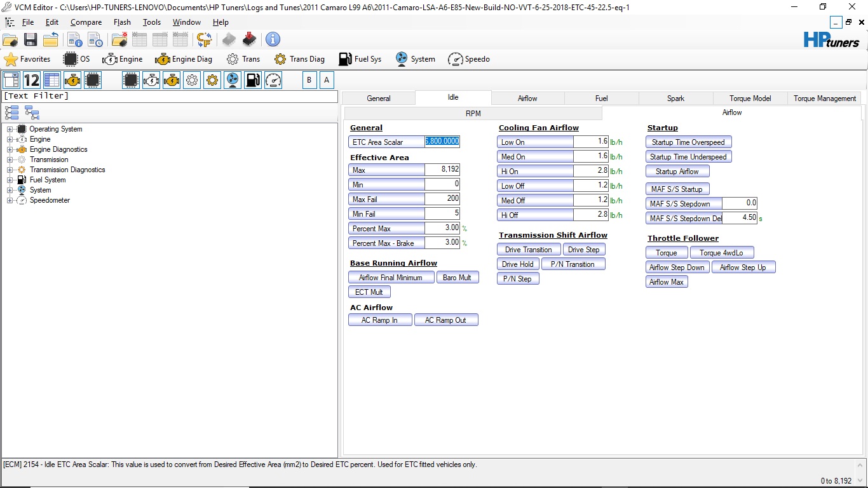Open the Tools menu
Viewport: 868px width, 488px height.
pos(152,22)
